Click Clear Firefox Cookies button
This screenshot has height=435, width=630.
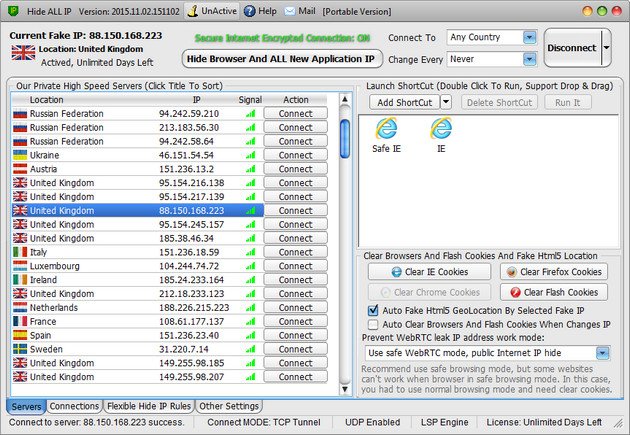pyautogui.click(x=554, y=272)
